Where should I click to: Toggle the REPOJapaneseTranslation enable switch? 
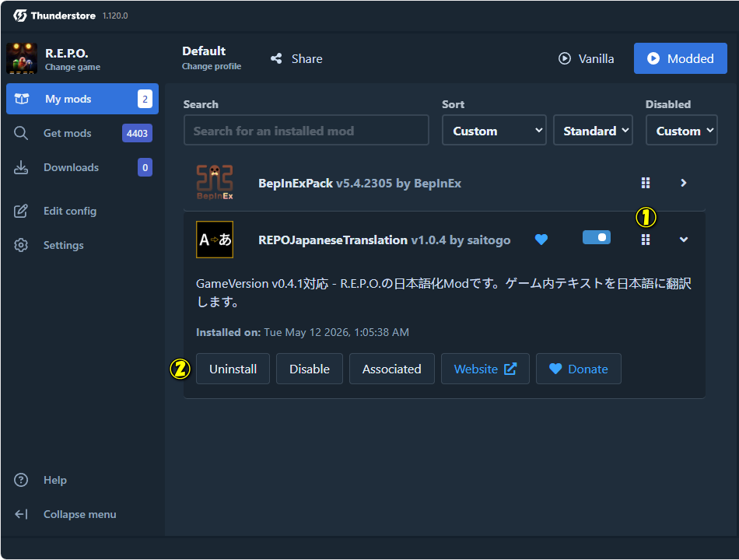(597, 237)
